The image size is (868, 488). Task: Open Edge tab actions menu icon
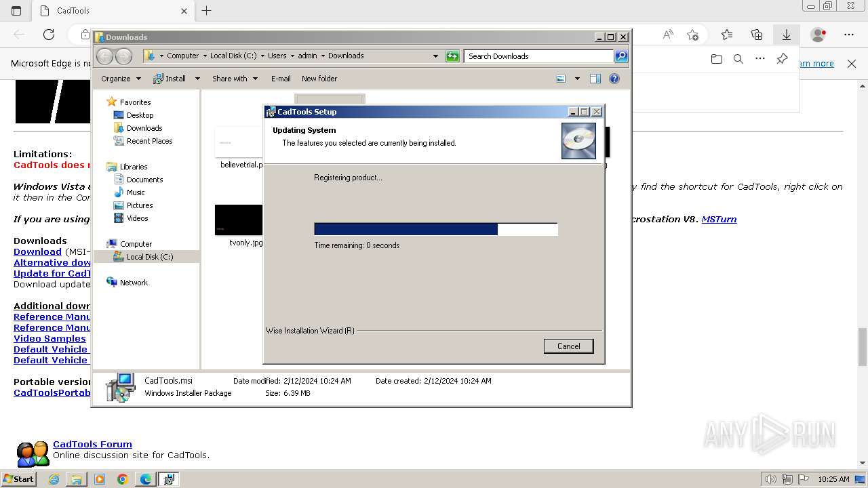click(x=16, y=11)
